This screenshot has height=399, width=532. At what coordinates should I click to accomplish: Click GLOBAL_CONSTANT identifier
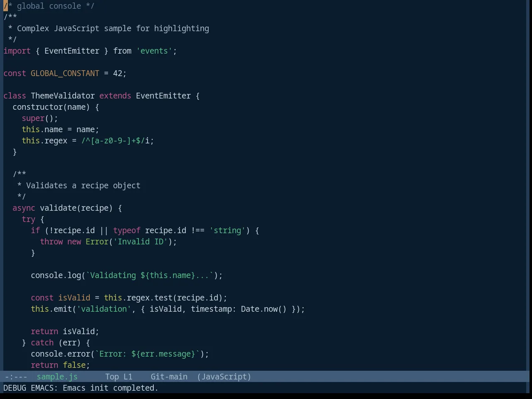pos(65,73)
